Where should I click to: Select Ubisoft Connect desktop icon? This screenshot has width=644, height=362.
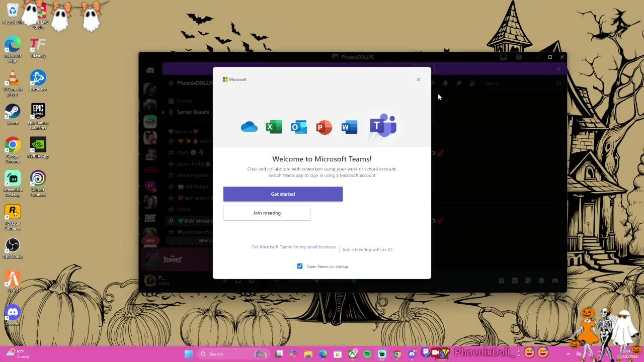[38, 184]
